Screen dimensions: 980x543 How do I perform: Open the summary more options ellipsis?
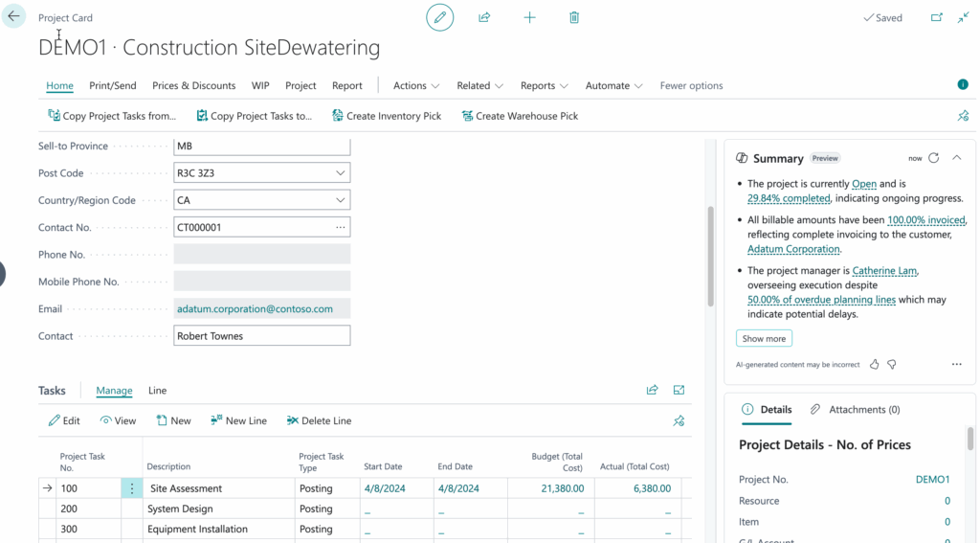coord(956,364)
